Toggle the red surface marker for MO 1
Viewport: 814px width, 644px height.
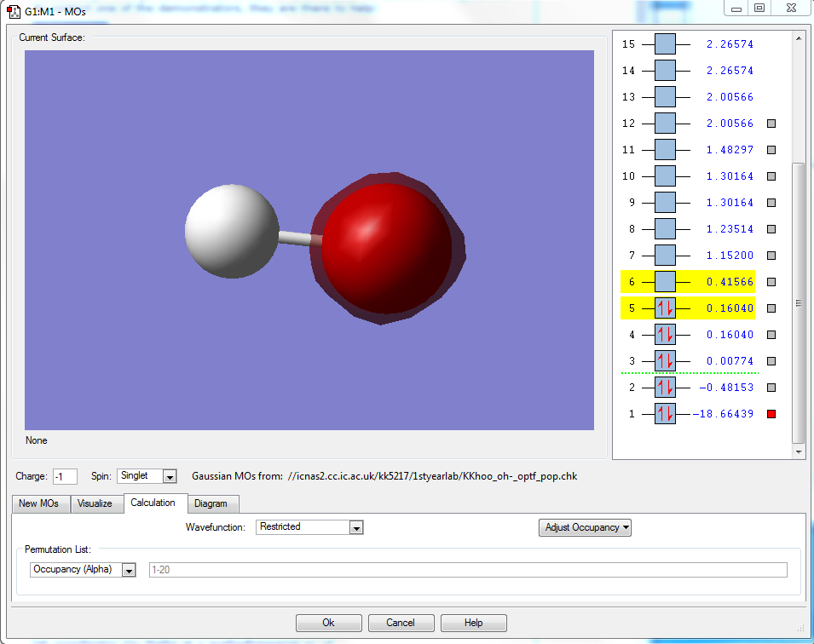[x=771, y=414]
